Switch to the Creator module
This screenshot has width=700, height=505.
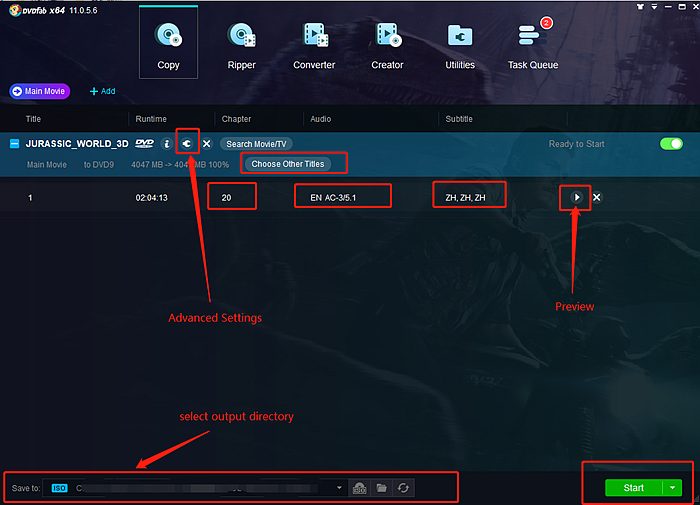pos(388,46)
